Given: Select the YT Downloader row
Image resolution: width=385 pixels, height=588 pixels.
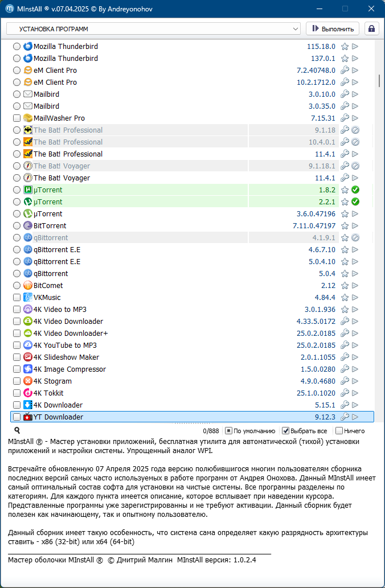Looking at the screenshot, I should coord(192,417).
